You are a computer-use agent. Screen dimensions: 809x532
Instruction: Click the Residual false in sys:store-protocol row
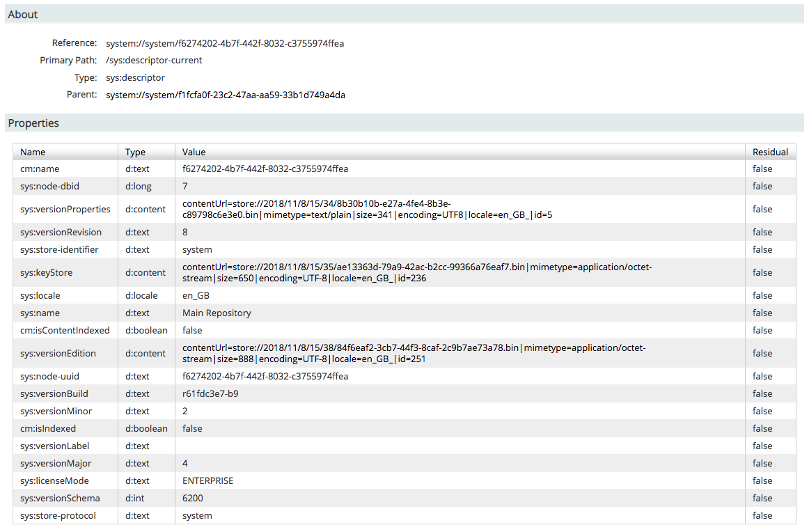[762, 516]
